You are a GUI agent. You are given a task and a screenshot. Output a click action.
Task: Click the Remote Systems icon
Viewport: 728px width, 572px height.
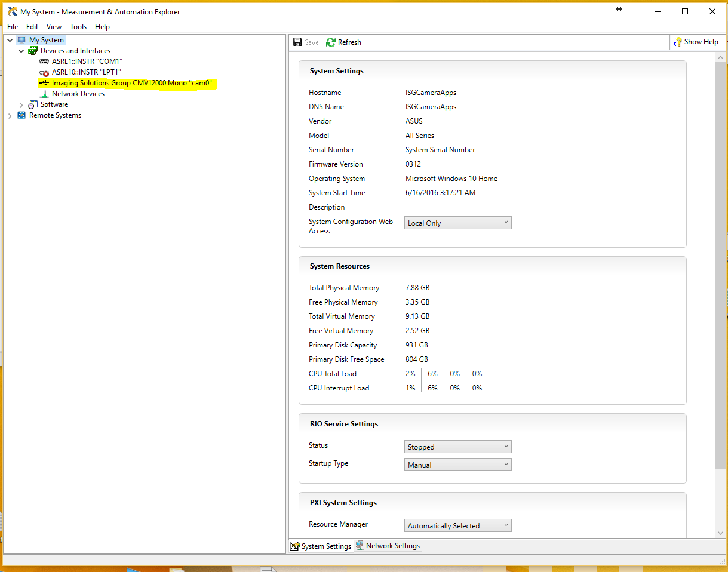click(21, 115)
